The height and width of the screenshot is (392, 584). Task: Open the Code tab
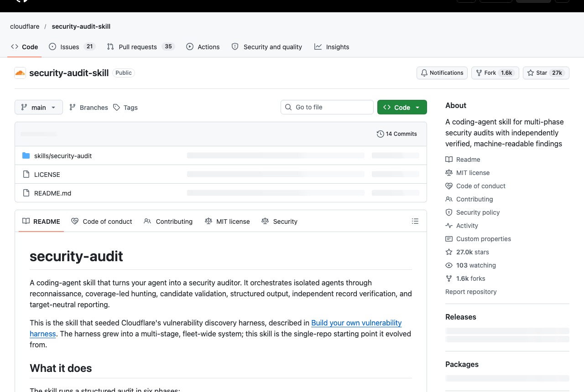coord(25,46)
